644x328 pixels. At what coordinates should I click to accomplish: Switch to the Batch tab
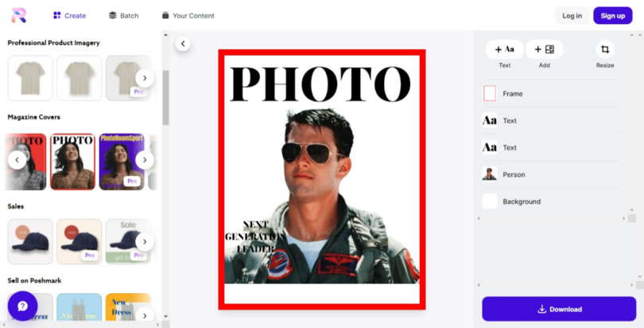123,16
